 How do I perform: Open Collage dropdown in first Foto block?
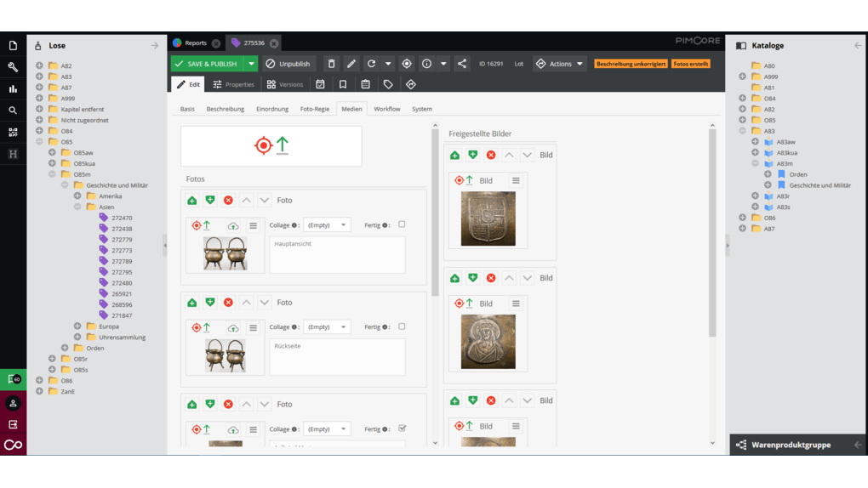(x=327, y=225)
